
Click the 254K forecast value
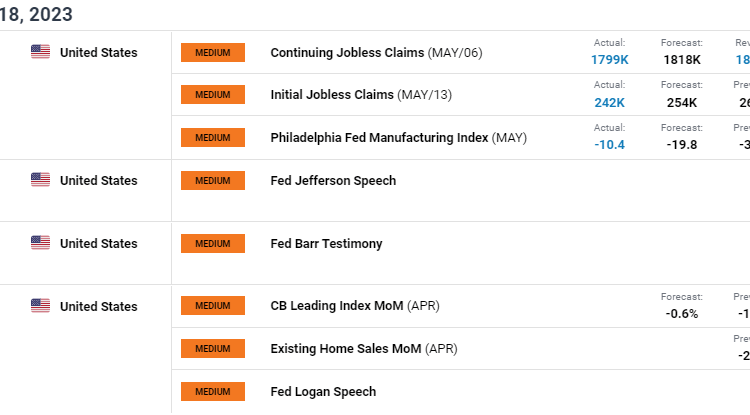pyautogui.click(x=681, y=102)
